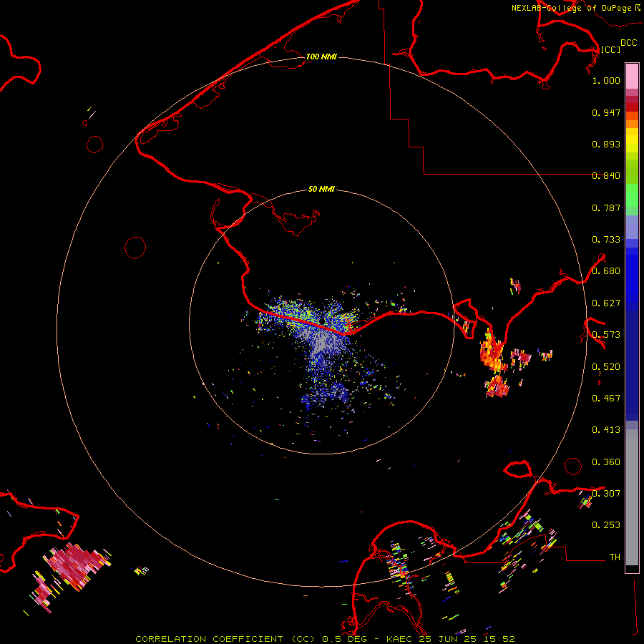Image resolution: width=644 pixels, height=644 pixels.
Task: Select the 0.947 scale value
Action: (x=606, y=112)
